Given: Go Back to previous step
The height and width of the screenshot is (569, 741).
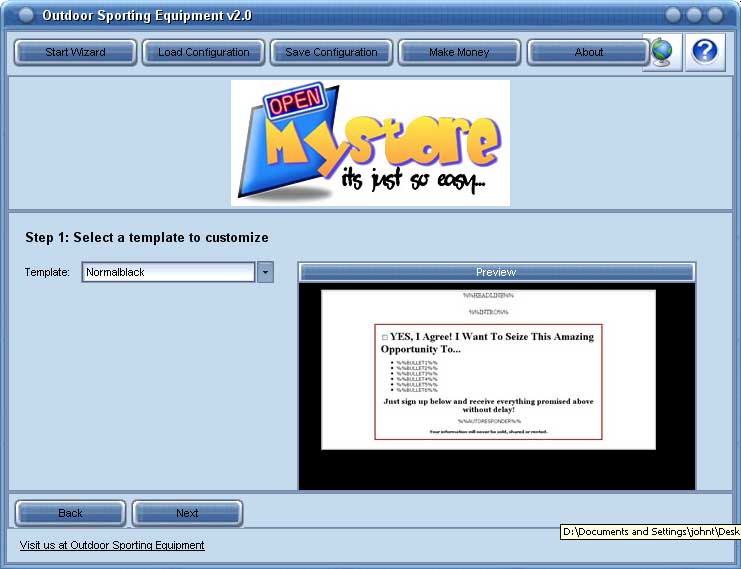Looking at the screenshot, I should coord(70,513).
